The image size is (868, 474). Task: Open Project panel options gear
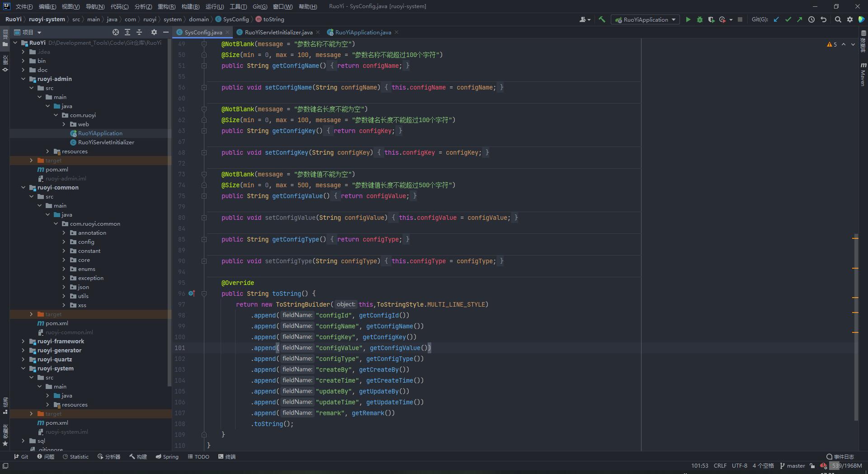click(154, 32)
